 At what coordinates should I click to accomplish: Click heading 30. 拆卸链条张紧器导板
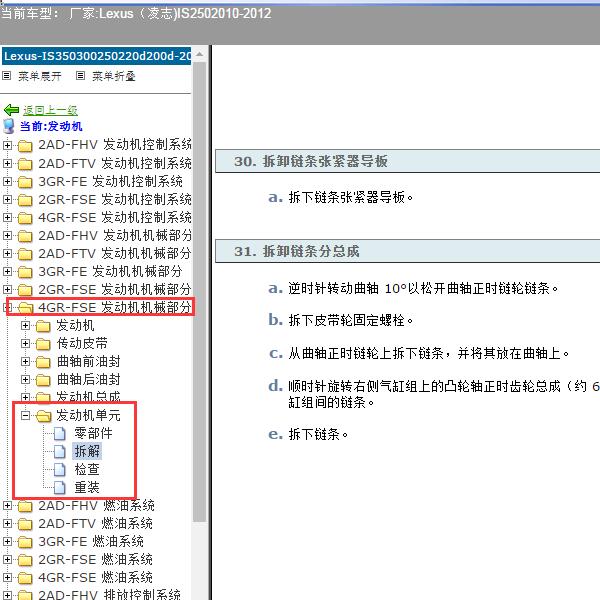(311, 161)
